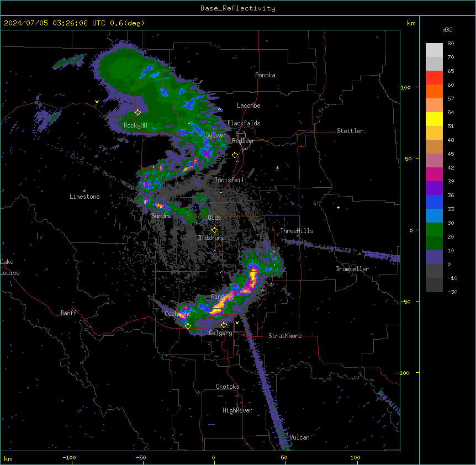Click the red 65 dBZ legend swatch
The width and height of the screenshot is (476, 465).
click(434, 77)
